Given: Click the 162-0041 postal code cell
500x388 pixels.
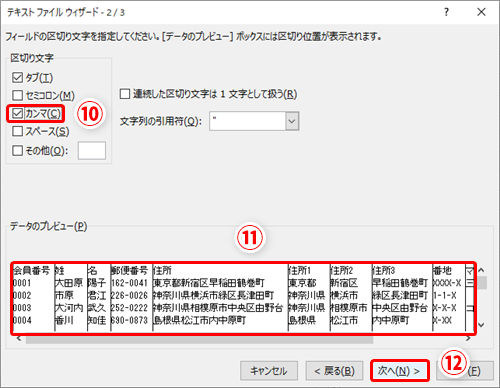Looking at the screenshot, I should coord(129,283).
